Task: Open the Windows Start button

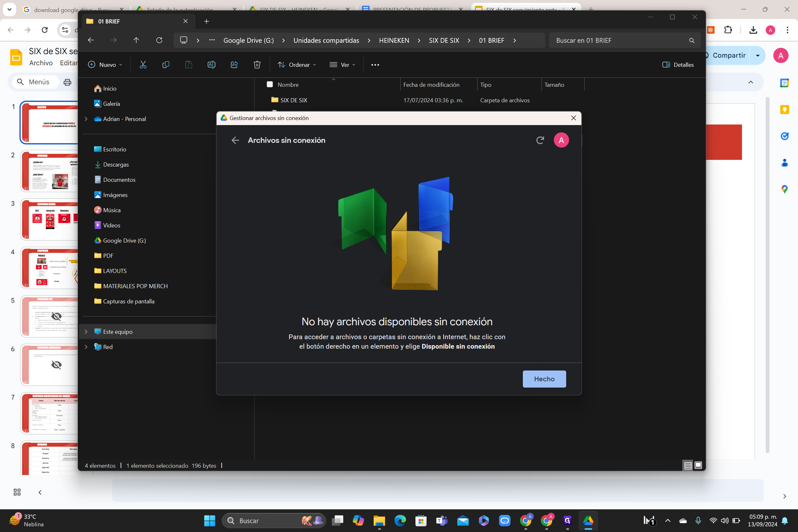Action: [210, 521]
